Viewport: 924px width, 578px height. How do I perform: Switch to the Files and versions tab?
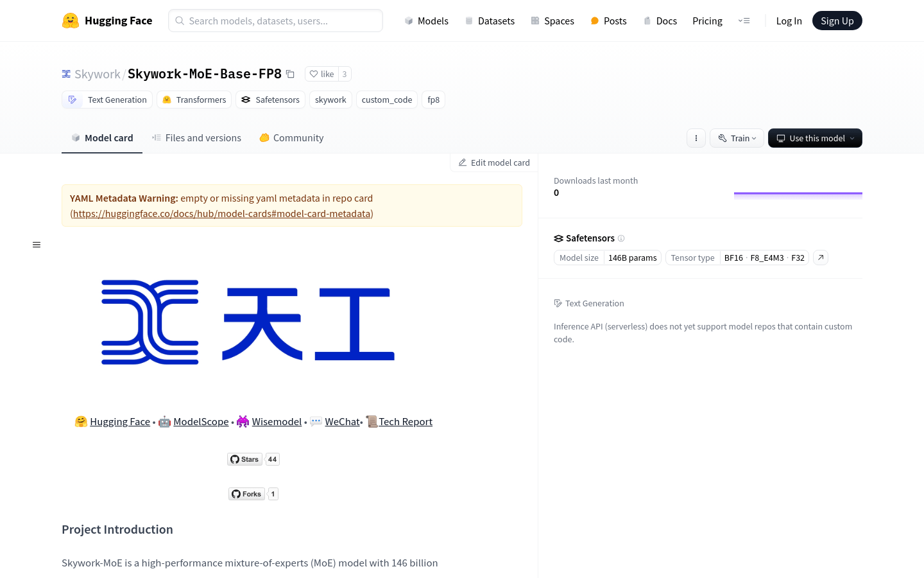[x=196, y=137]
